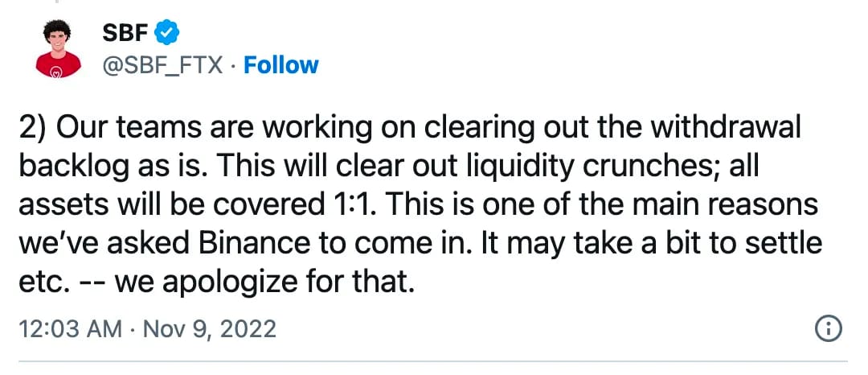The image size is (868, 375).
Task: Click the SBF profile avatar picture
Action: point(58,48)
